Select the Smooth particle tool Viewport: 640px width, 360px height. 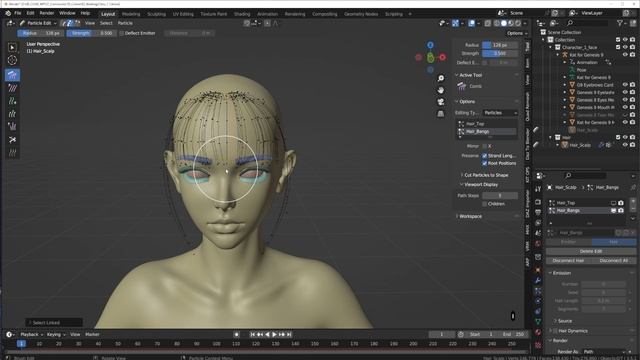pos(12,88)
